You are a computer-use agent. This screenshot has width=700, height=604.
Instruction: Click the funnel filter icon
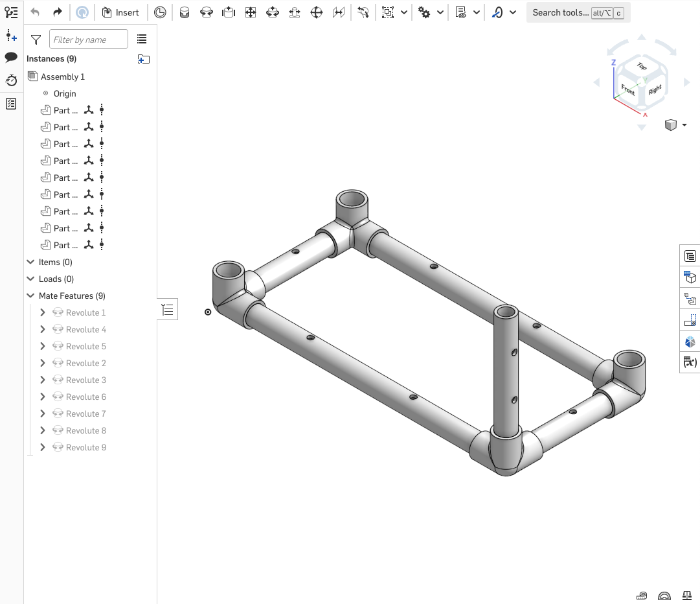click(x=36, y=40)
